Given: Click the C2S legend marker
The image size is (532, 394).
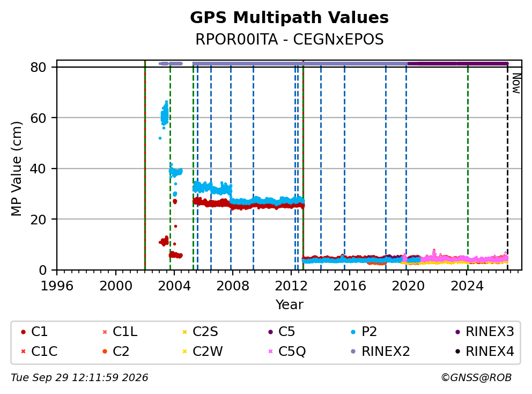Looking at the screenshot, I should point(185,332).
